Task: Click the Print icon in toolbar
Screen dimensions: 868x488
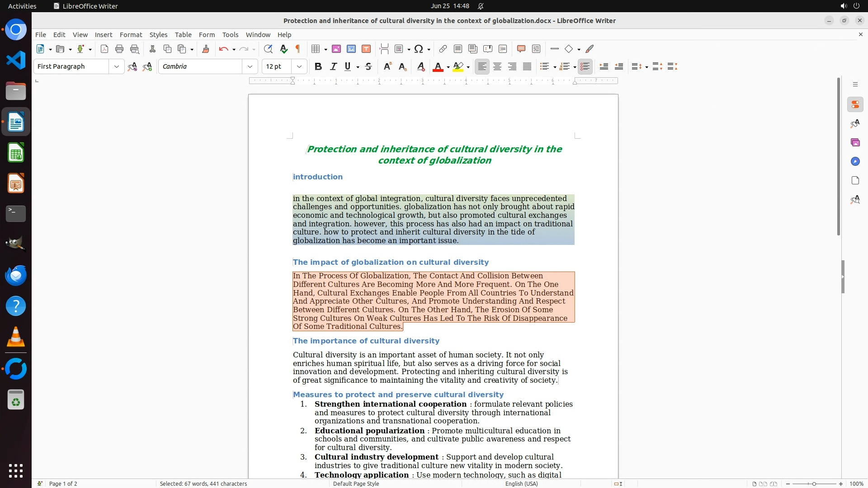Action: (x=119, y=49)
